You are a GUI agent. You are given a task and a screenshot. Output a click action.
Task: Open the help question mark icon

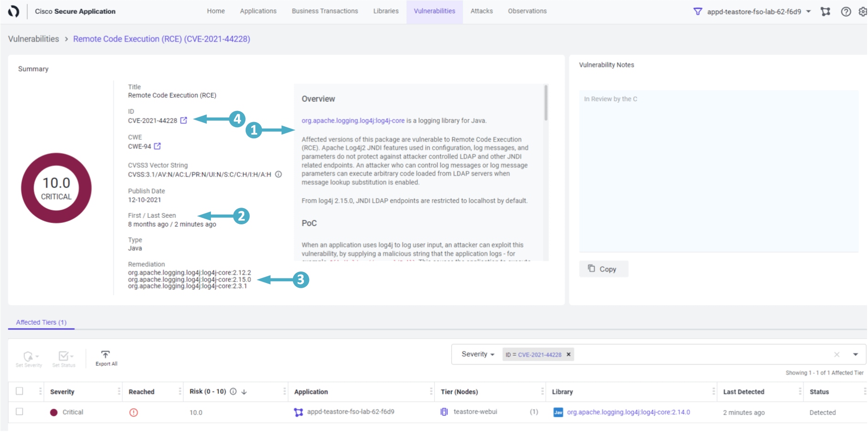[846, 12]
